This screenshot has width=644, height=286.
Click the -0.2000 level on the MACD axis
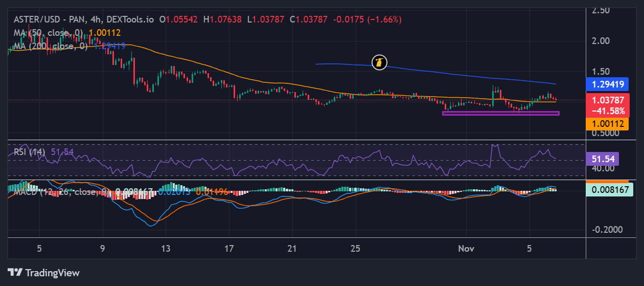(x=607, y=229)
